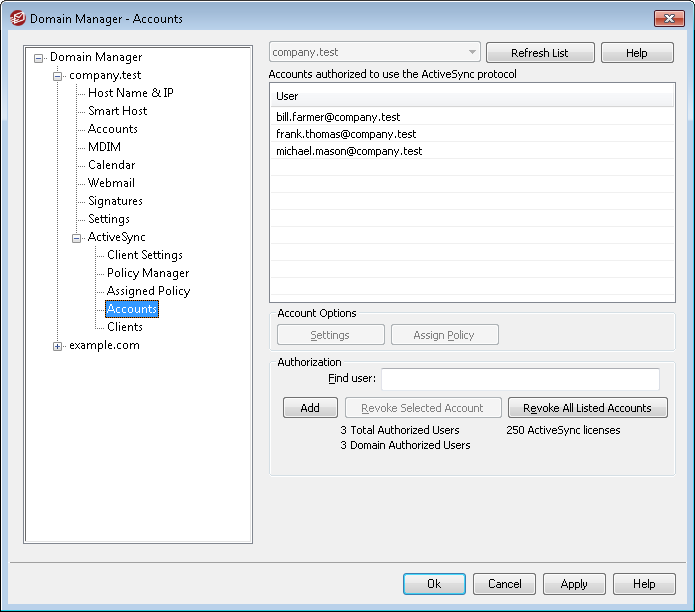Click the MDaemon app icon in title bar
Screen dimensions: 695x612
tap(18, 19)
